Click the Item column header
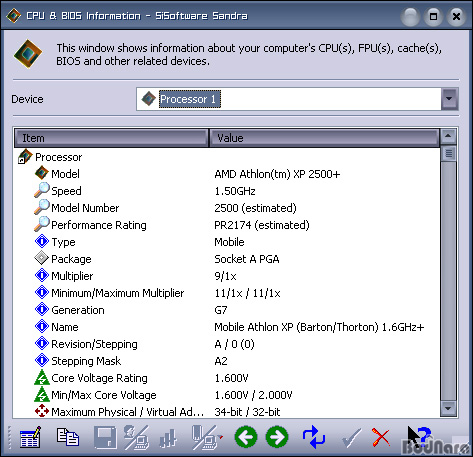The image size is (473, 457). tap(111, 138)
